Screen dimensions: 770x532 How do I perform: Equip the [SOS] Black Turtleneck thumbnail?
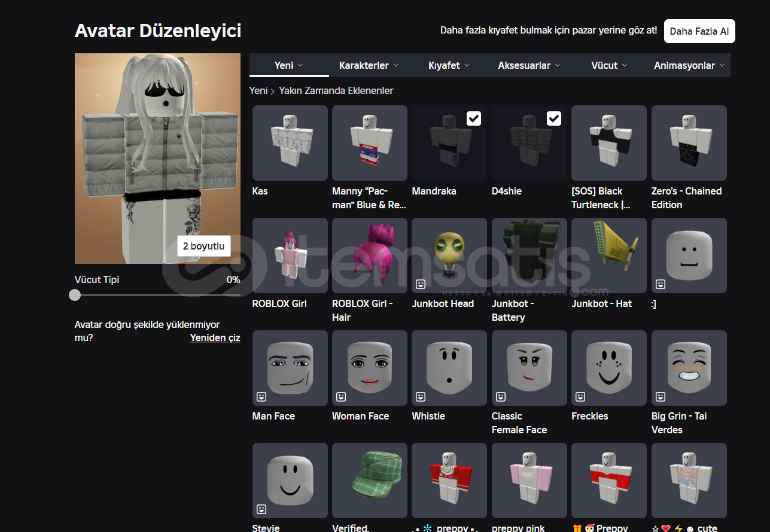pos(609,143)
